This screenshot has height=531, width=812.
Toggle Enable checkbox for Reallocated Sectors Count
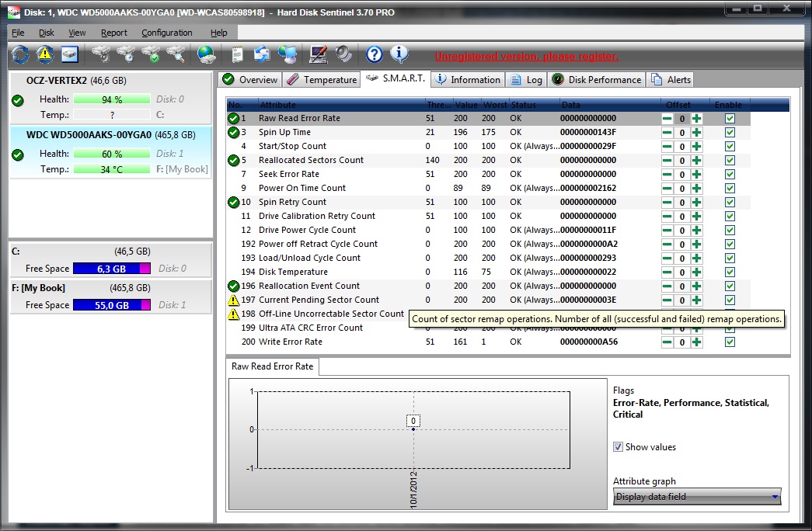730,161
